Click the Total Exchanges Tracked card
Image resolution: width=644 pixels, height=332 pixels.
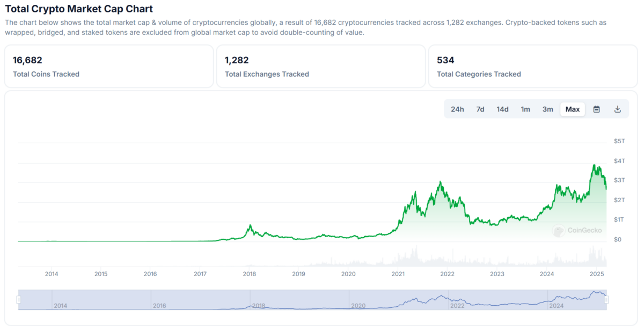[320, 66]
